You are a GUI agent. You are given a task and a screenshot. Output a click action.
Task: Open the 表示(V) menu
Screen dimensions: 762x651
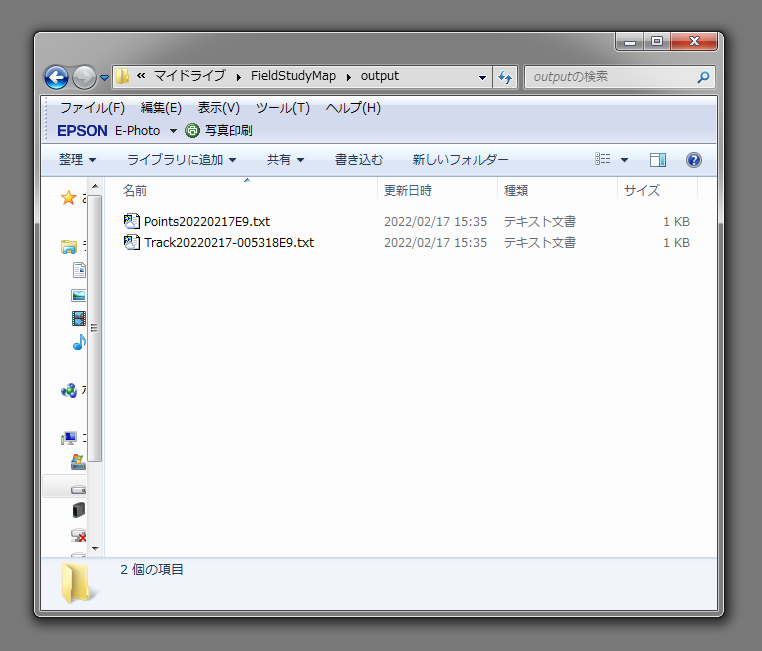tap(219, 107)
